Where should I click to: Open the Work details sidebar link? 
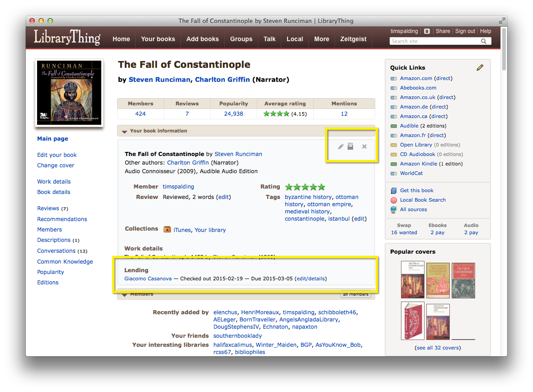click(54, 182)
